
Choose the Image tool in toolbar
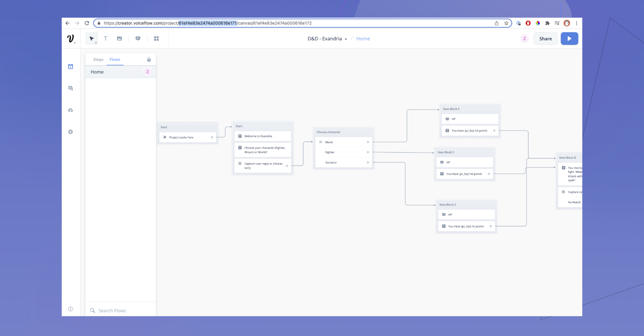point(119,39)
